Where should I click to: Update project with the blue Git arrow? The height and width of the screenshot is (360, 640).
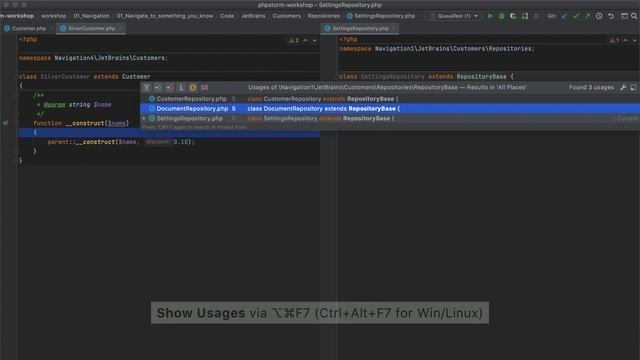coord(564,16)
